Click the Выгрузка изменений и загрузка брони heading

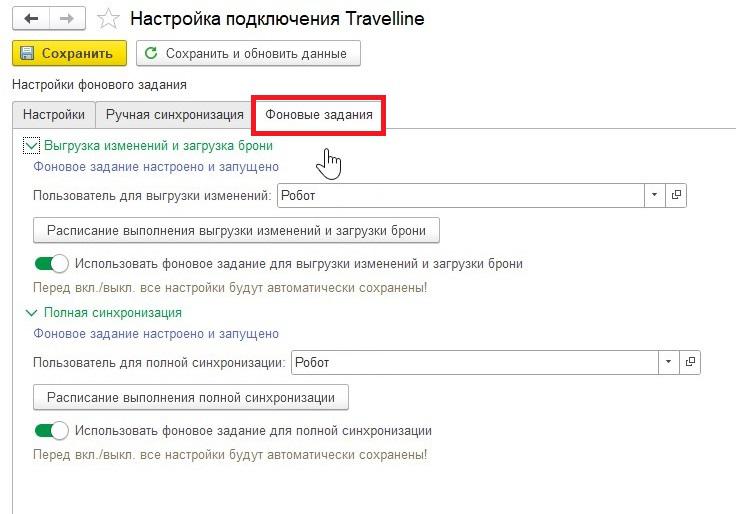pyautogui.click(x=158, y=146)
